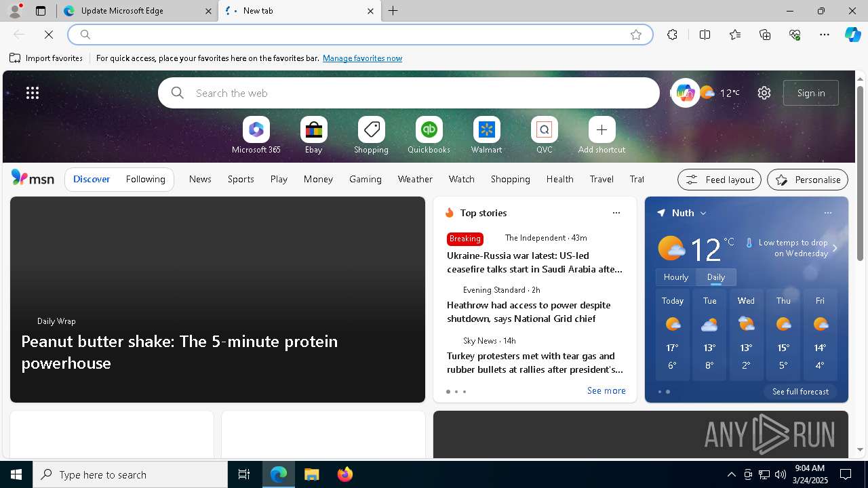Open Heathrow power shutdown story
Viewport: 868px width, 488px height.
(x=529, y=312)
